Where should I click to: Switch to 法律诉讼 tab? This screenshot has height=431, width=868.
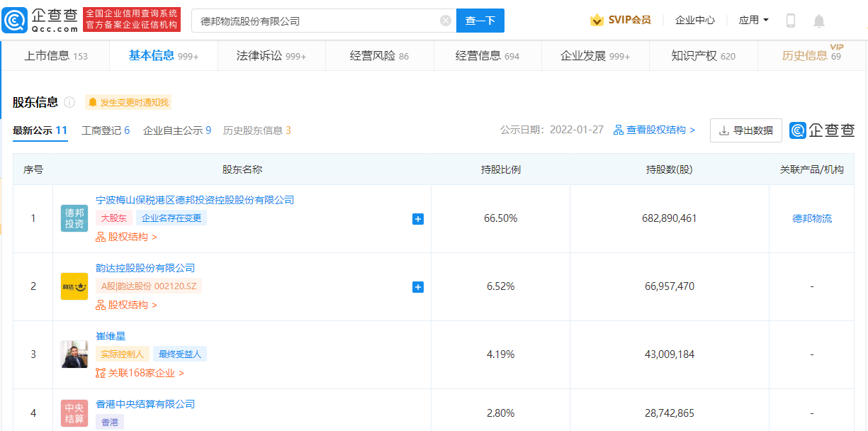[271, 56]
